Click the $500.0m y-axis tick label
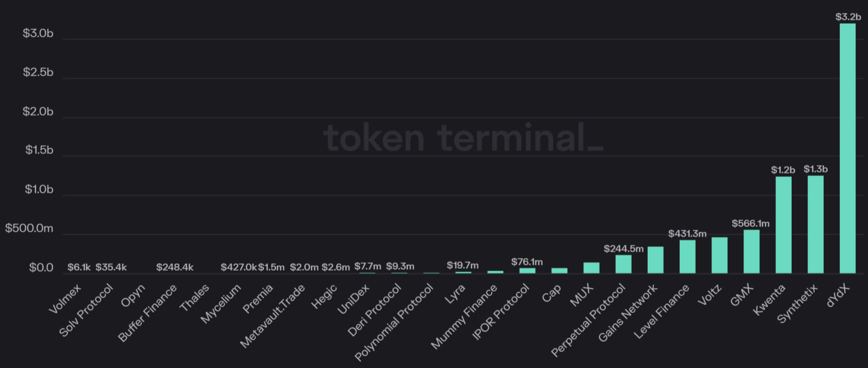Image resolution: width=868 pixels, height=368 pixels. tap(29, 228)
